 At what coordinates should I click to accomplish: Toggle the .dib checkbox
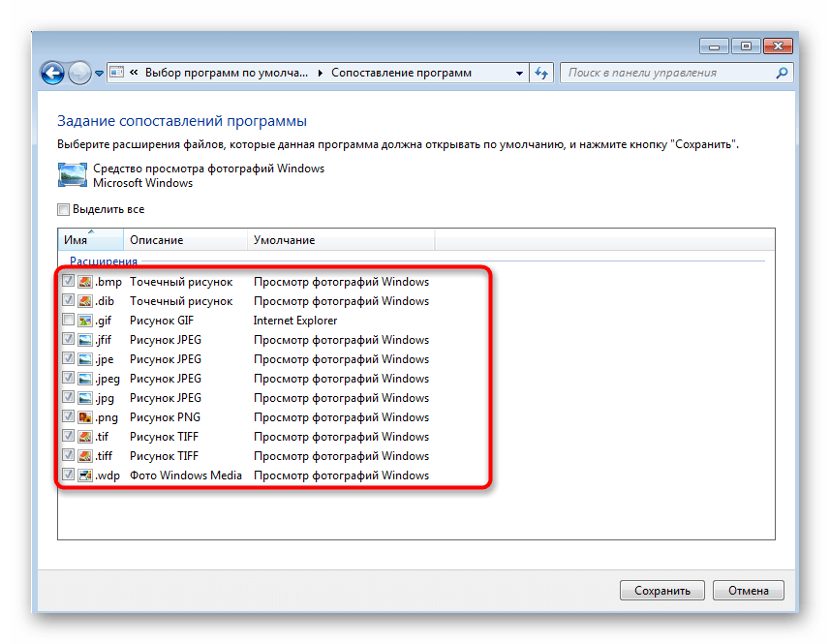pyautogui.click(x=69, y=300)
